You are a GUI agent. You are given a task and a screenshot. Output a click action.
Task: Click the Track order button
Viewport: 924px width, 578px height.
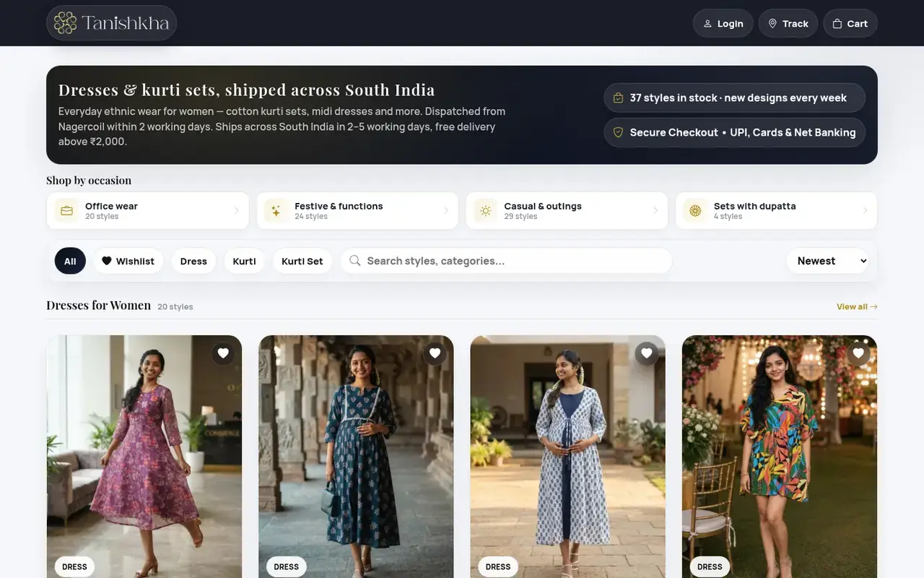788,23
